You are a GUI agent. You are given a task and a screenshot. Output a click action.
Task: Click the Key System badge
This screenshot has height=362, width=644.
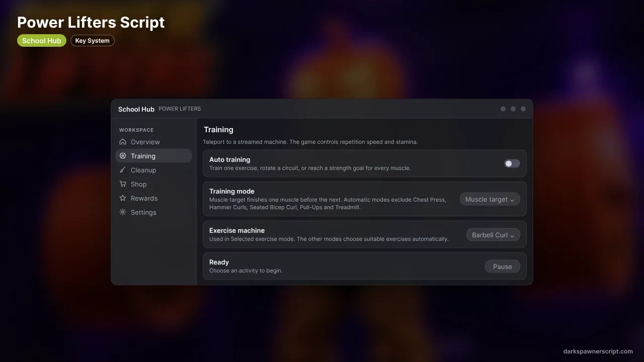pyautogui.click(x=93, y=41)
